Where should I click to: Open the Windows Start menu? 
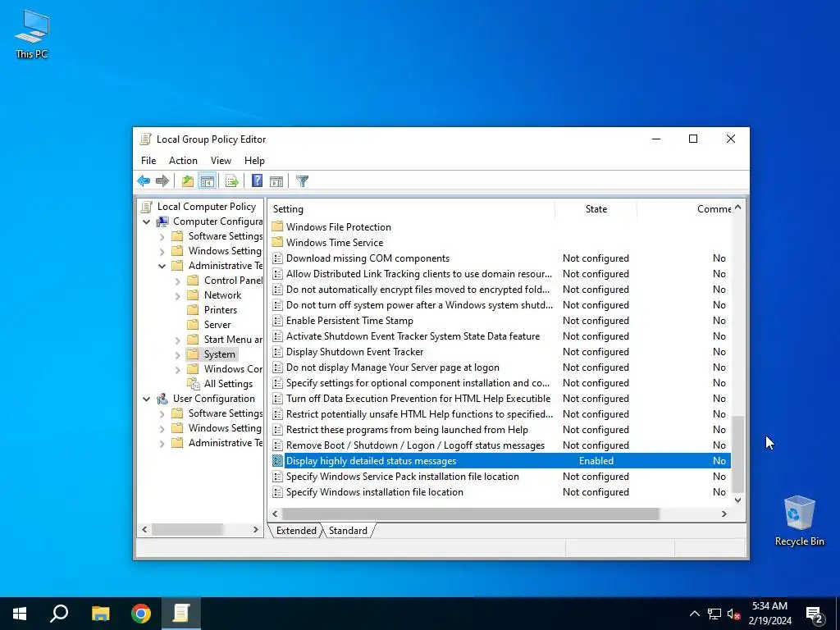pyautogui.click(x=20, y=614)
